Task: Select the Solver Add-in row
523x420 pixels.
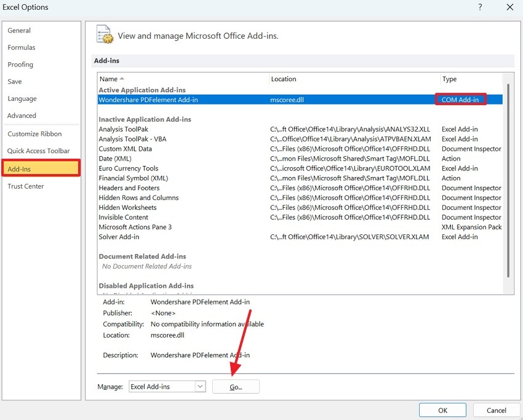Action: [300, 237]
